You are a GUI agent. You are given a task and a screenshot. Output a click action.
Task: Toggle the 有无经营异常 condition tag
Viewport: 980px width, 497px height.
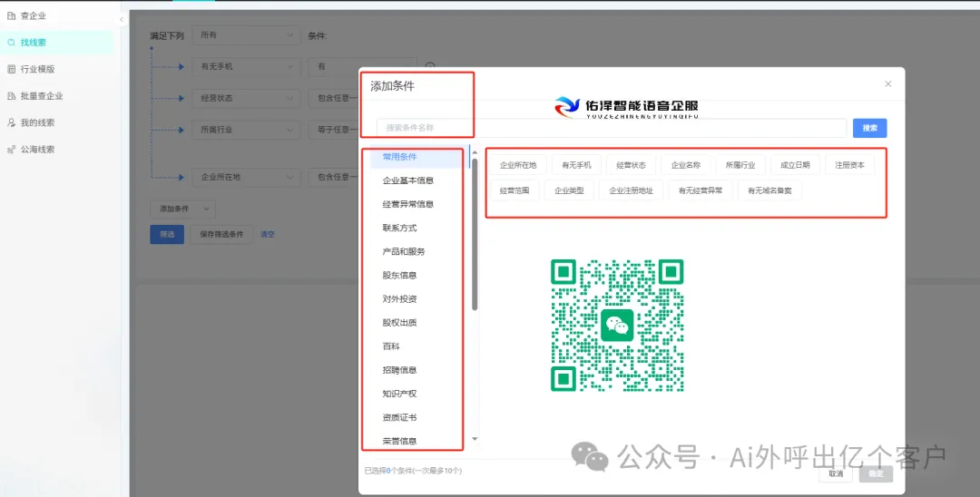click(x=701, y=190)
